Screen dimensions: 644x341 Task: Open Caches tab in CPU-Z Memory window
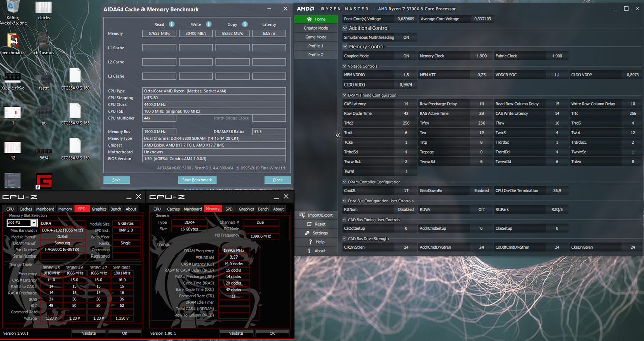tap(173, 209)
